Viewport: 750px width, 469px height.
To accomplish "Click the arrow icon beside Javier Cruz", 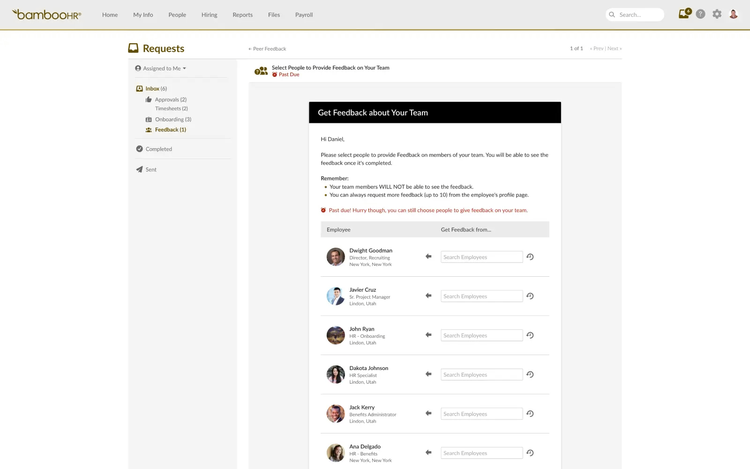I will [x=428, y=296].
